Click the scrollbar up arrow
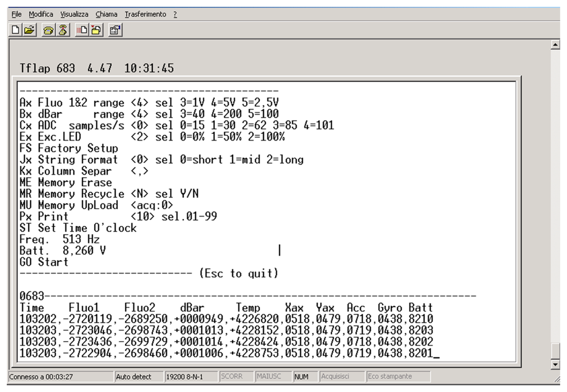 556,44
